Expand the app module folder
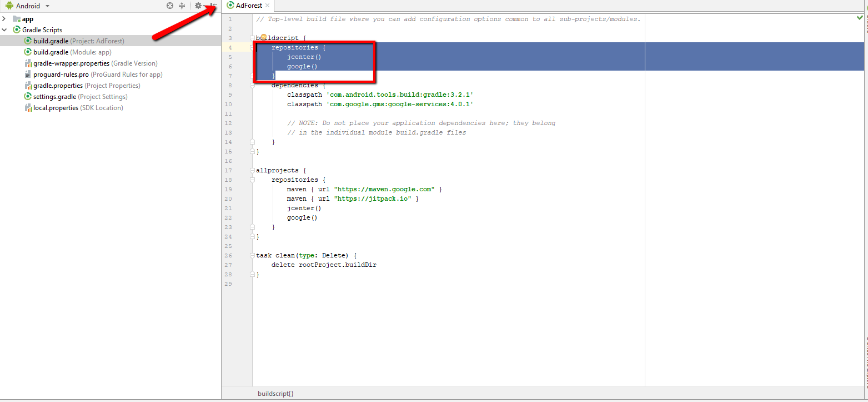Screen dimensions: 868x402 [4, 19]
